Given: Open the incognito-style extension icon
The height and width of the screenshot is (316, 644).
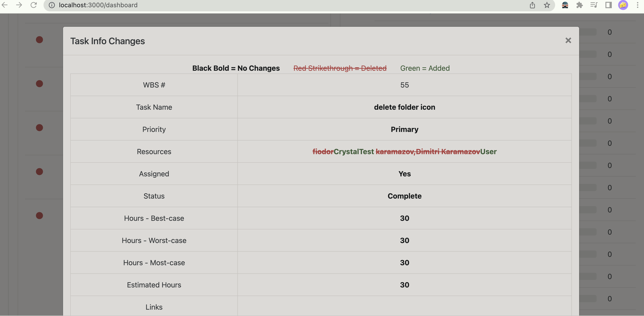Looking at the screenshot, I should (x=565, y=5).
